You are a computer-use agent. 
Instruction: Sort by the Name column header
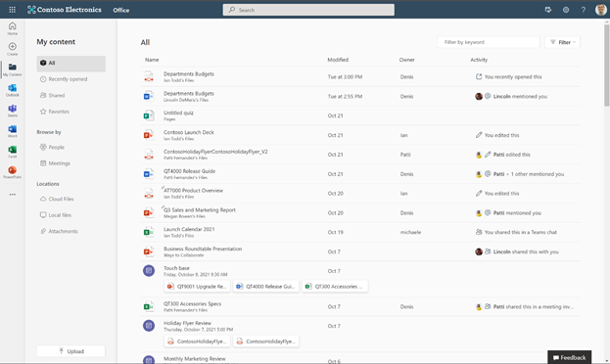[x=152, y=60]
